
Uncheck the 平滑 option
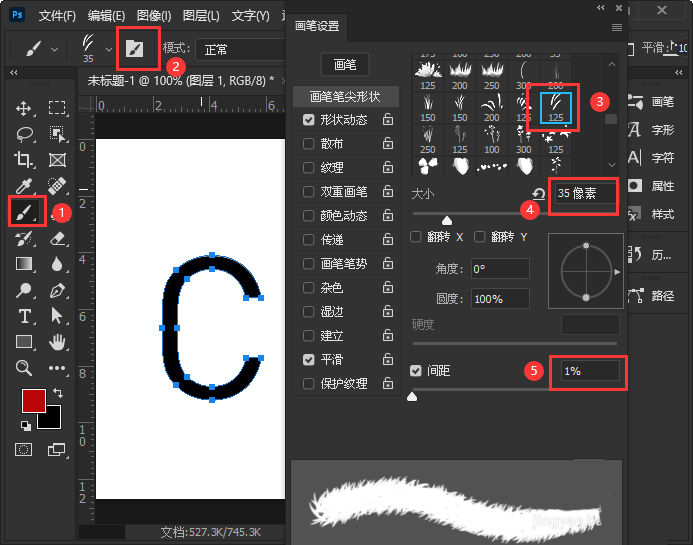[308, 360]
